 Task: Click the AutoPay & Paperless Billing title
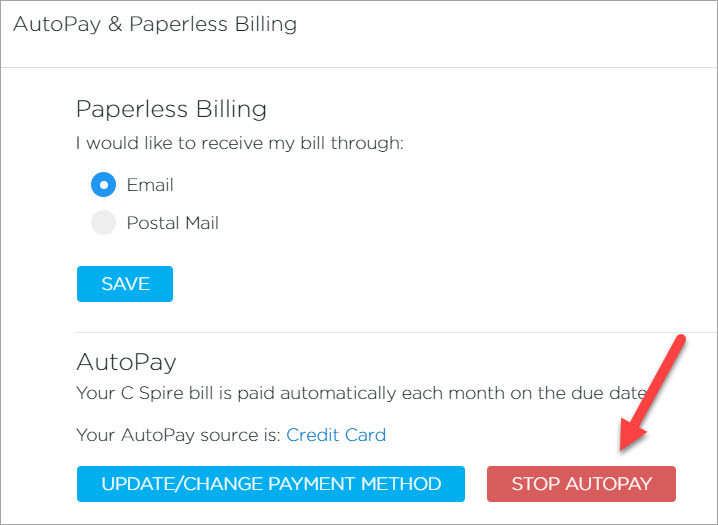click(155, 23)
